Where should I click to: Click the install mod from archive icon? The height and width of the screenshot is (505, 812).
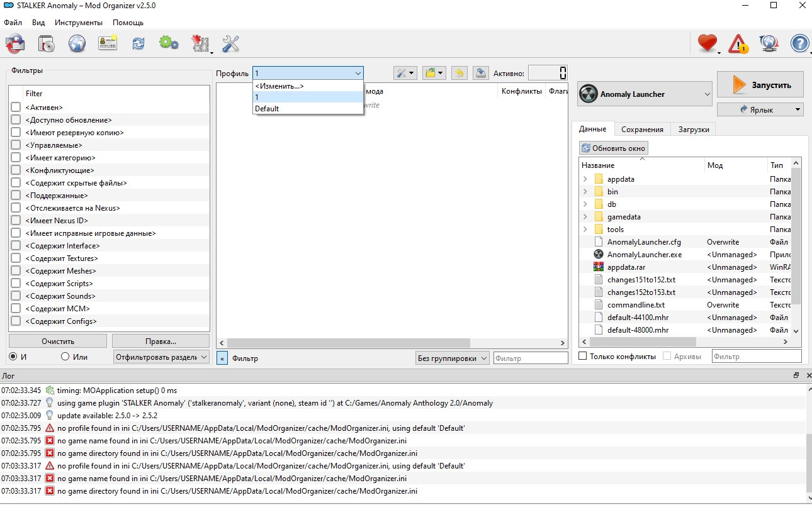point(47,43)
